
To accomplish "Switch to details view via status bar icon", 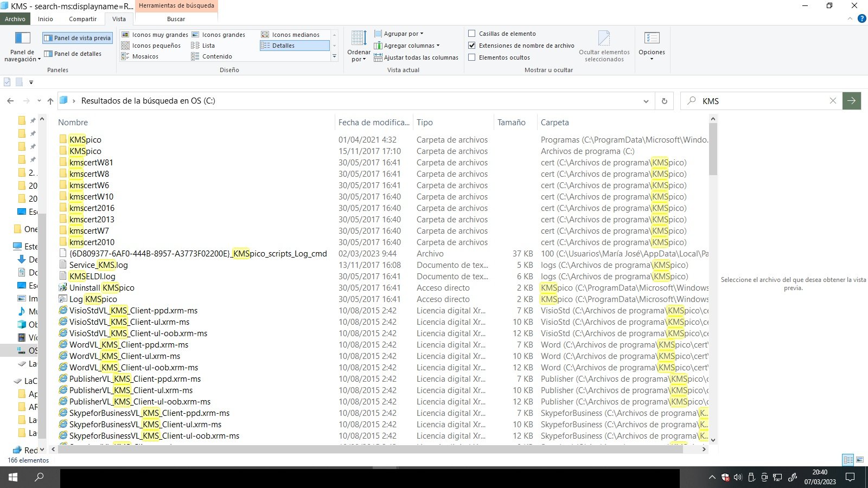I will coord(848,460).
